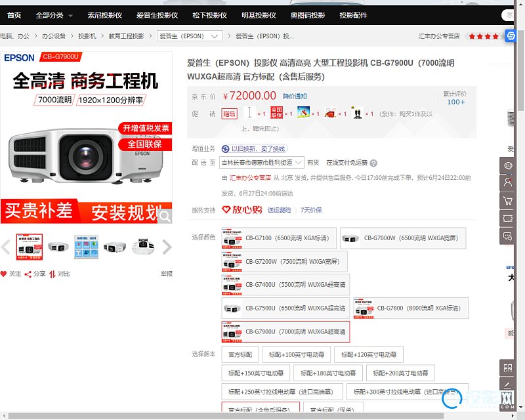Show next product thumbnails with right arrow

pos(167,247)
